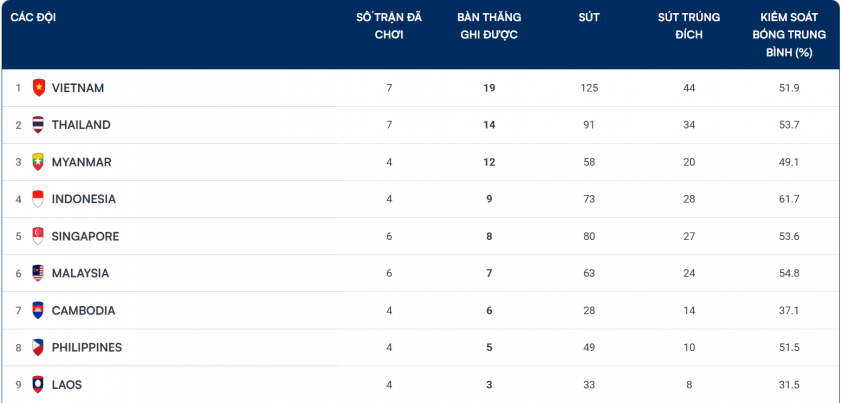This screenshot has height=403, width=842.
Task: Open the VIETNAM team link
Action: [x=78, y=88]
